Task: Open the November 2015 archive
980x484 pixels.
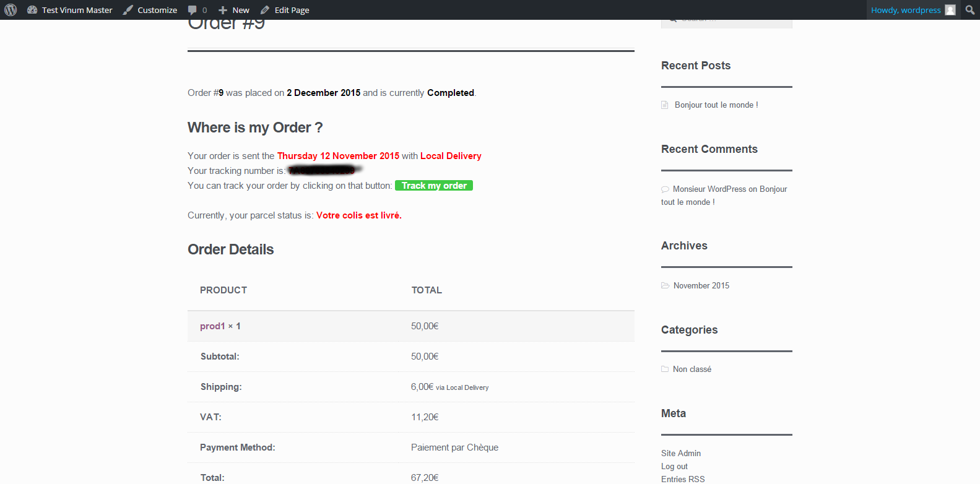Action: (x=701, y=285)
